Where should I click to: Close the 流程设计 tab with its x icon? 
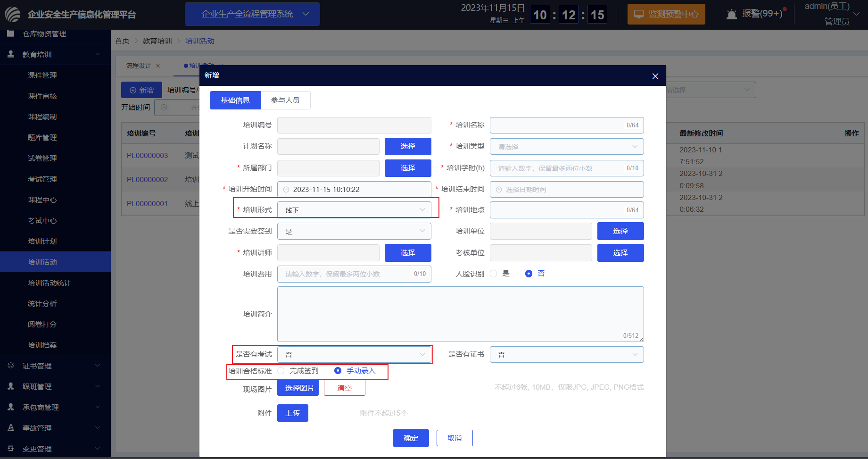pos(158,66)
